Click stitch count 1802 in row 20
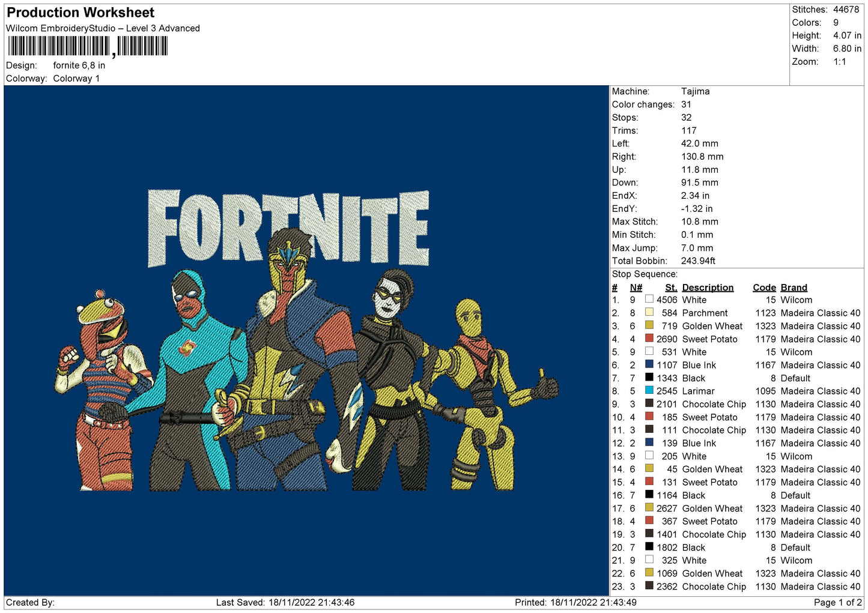The height and width of the screenshot is (613, 868). (667, 548)
